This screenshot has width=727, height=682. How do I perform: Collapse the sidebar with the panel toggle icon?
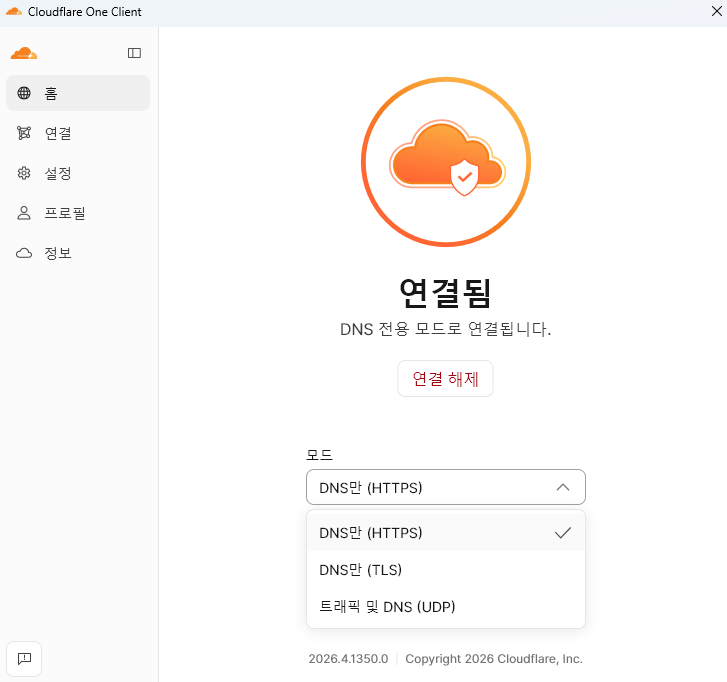(x=134, y=53)
